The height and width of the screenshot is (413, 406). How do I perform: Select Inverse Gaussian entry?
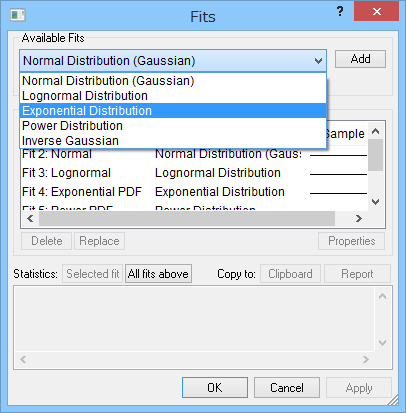point(173,141)
